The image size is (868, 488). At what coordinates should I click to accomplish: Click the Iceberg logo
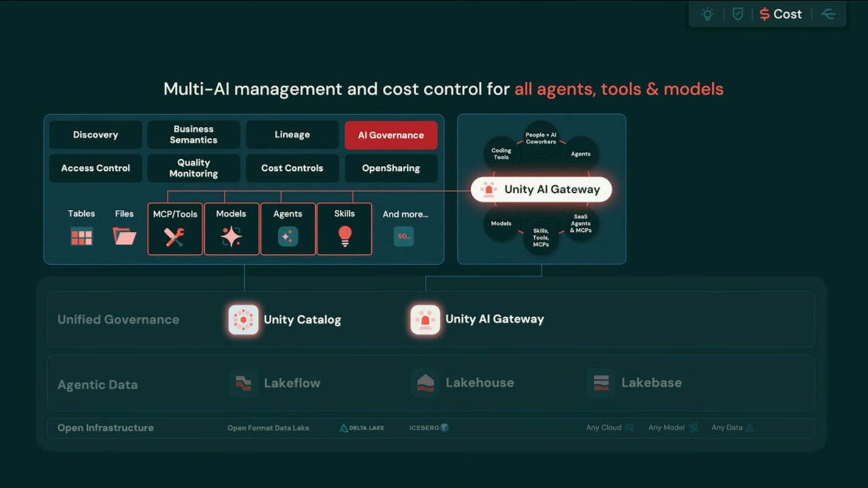pos(429,428)
